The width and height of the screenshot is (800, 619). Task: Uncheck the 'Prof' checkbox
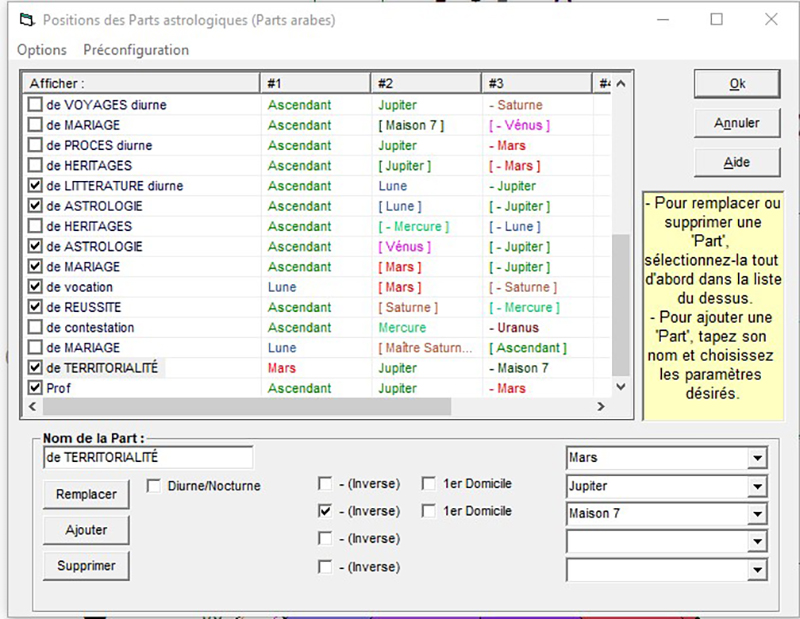click(35, 388)
